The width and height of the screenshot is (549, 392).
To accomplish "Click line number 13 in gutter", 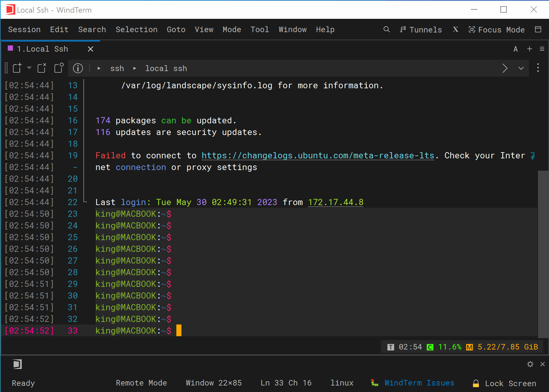I will [x=73, y=86].
